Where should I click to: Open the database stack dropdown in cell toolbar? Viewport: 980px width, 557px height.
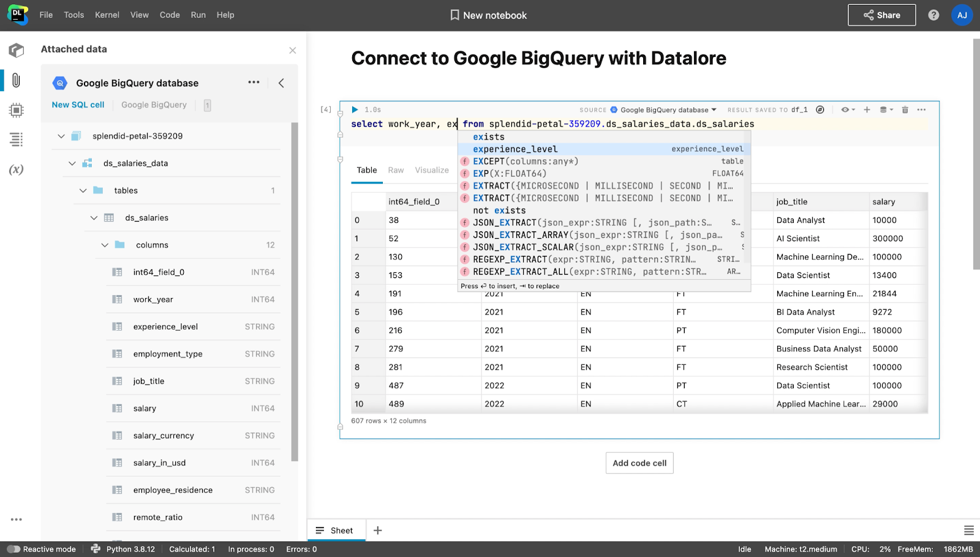tap(886, 110)
